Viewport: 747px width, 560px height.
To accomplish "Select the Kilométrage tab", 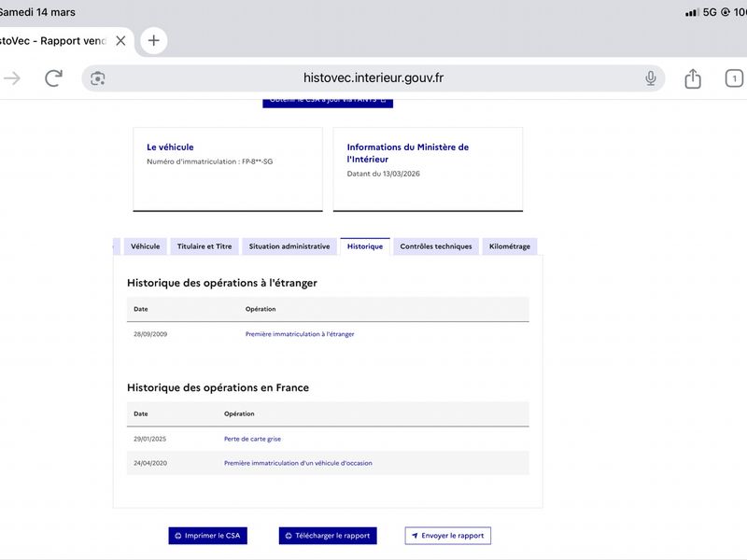I will 510,246.
